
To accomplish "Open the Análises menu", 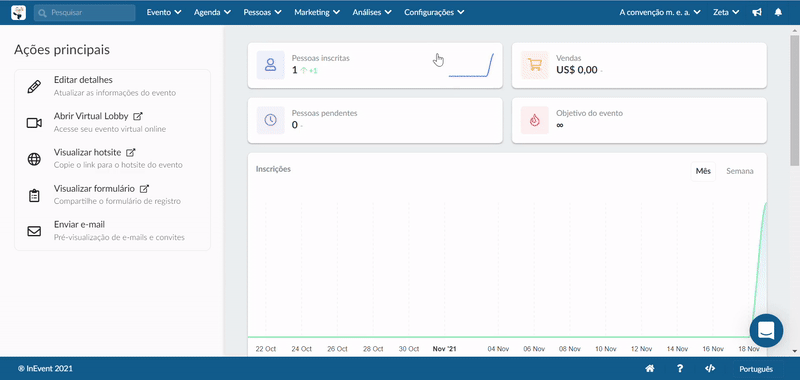I will click(372, 12).
